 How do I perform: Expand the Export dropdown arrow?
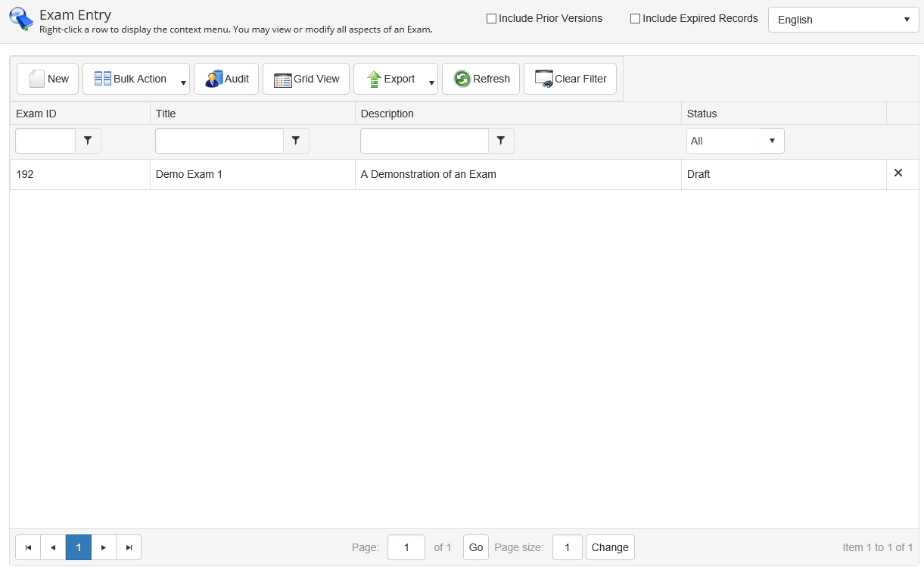pos(431,83)
